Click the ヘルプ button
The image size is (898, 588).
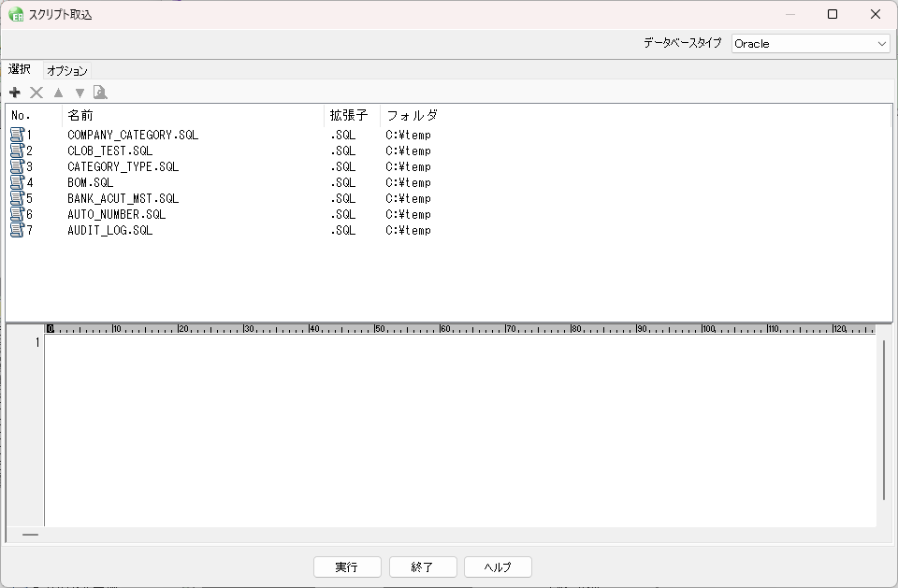click(x=498, y=566)
